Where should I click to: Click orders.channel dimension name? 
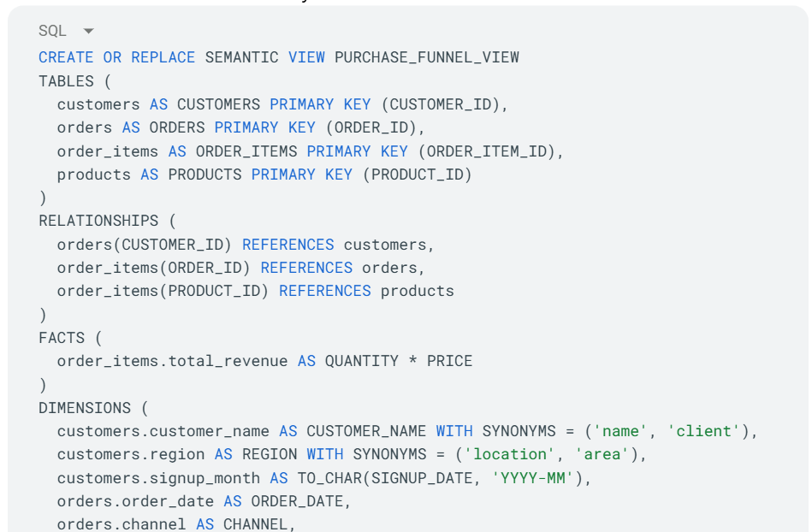click(122, 525)
